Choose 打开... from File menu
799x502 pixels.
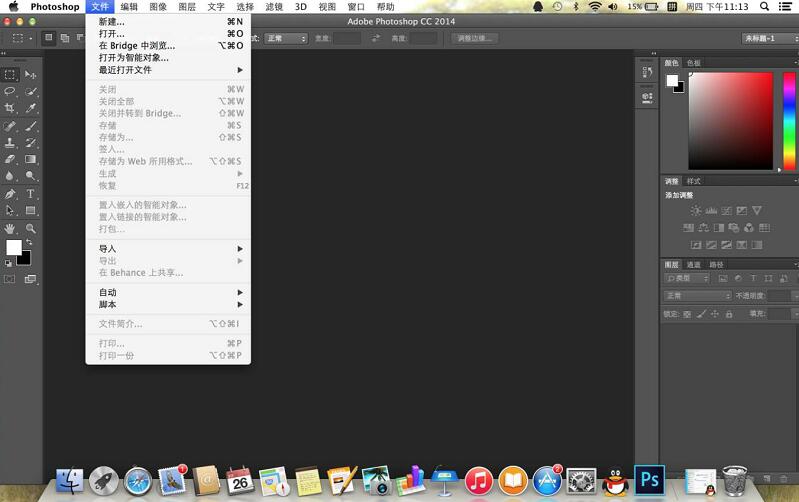pyautogui.click(x=170, y=34)
